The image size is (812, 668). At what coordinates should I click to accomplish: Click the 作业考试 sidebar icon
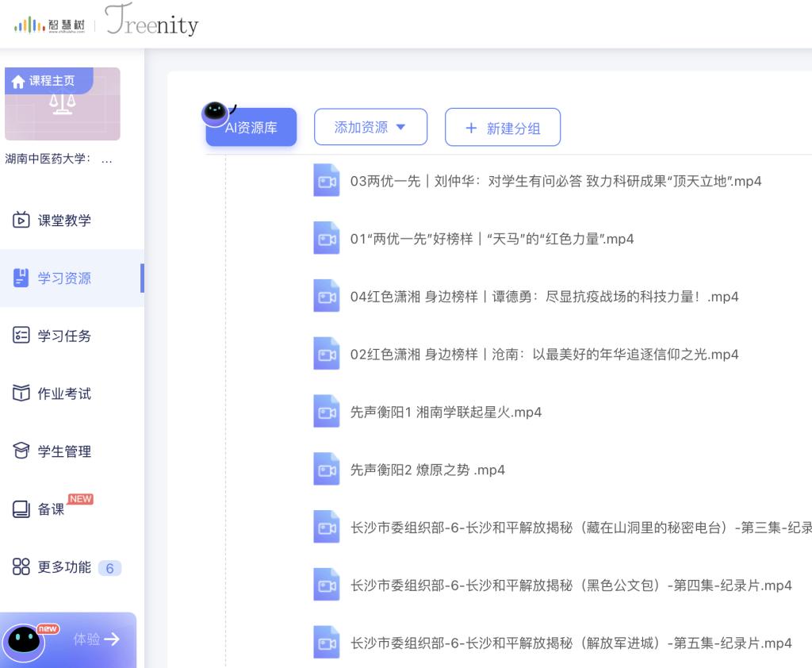click(21, 394)
